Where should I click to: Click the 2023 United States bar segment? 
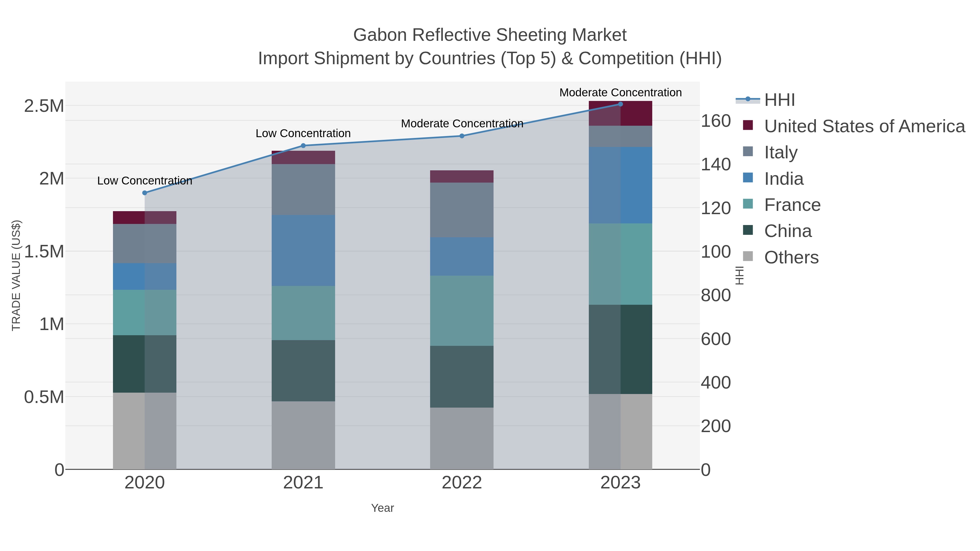tap(620, 113)
